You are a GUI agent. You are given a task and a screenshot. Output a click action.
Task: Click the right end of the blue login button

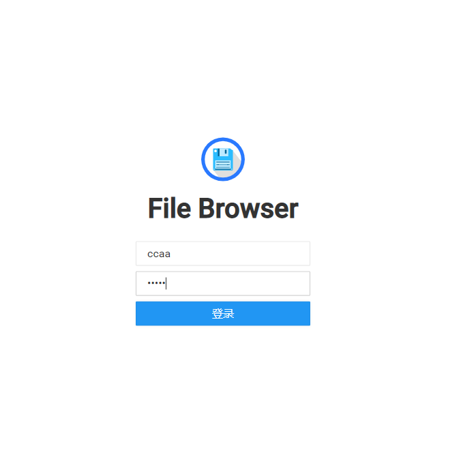[301, 313]
